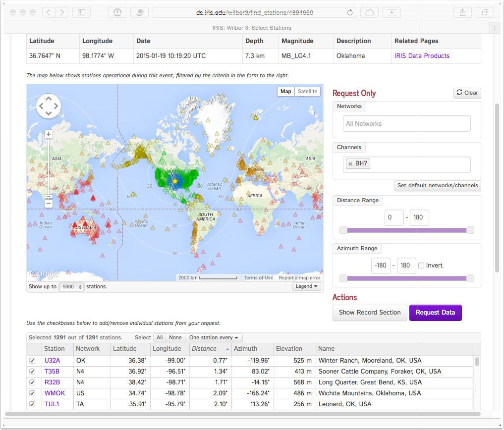504x430 pixels.
Task: Click the yellow star event marker on map
Action: point(175,181)
